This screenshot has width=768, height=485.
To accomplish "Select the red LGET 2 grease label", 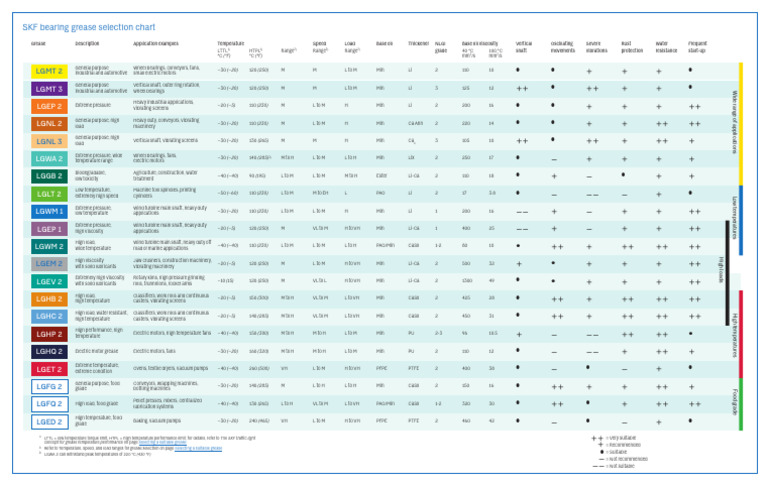I will pyautogui.click(x=49, y=369).
